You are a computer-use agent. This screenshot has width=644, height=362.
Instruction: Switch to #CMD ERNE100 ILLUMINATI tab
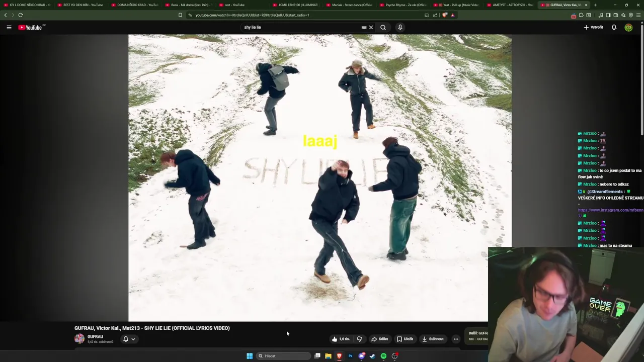coord(295,5)
